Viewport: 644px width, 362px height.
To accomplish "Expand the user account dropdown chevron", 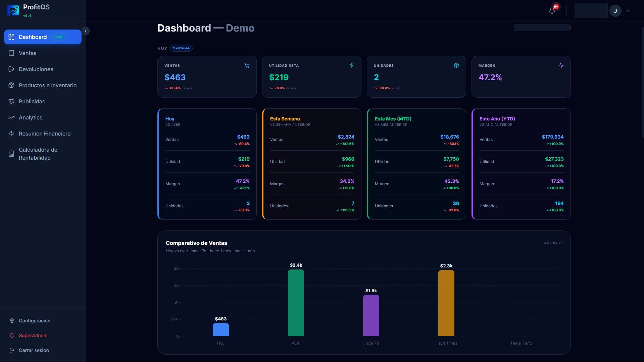I will [628, 11].
